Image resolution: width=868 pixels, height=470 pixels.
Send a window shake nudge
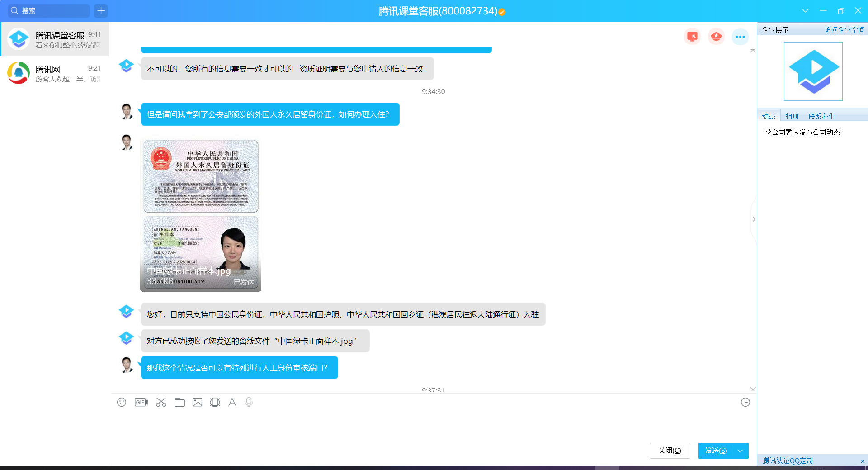tap(215, 402)
